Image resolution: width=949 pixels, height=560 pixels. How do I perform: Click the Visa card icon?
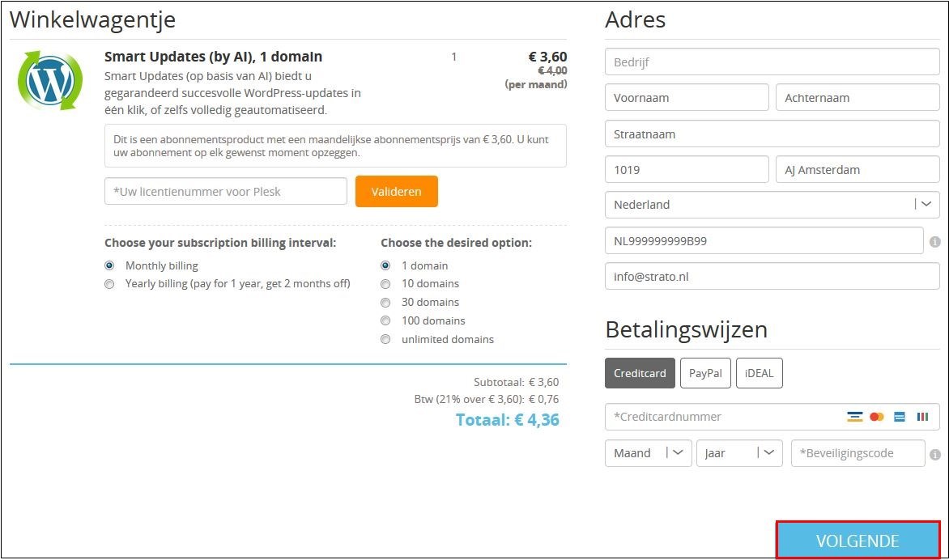(x=854, y=416)
